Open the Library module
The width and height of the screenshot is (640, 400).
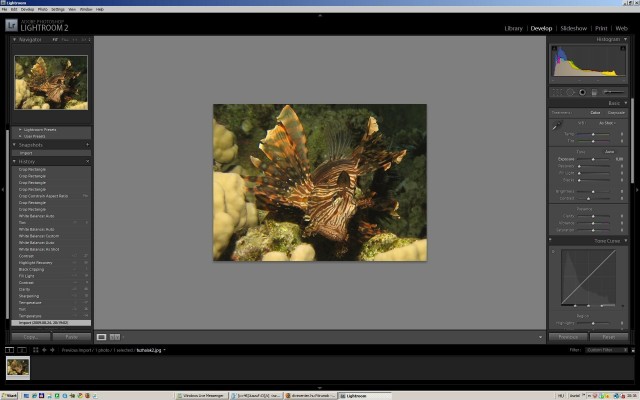[514, 29]
